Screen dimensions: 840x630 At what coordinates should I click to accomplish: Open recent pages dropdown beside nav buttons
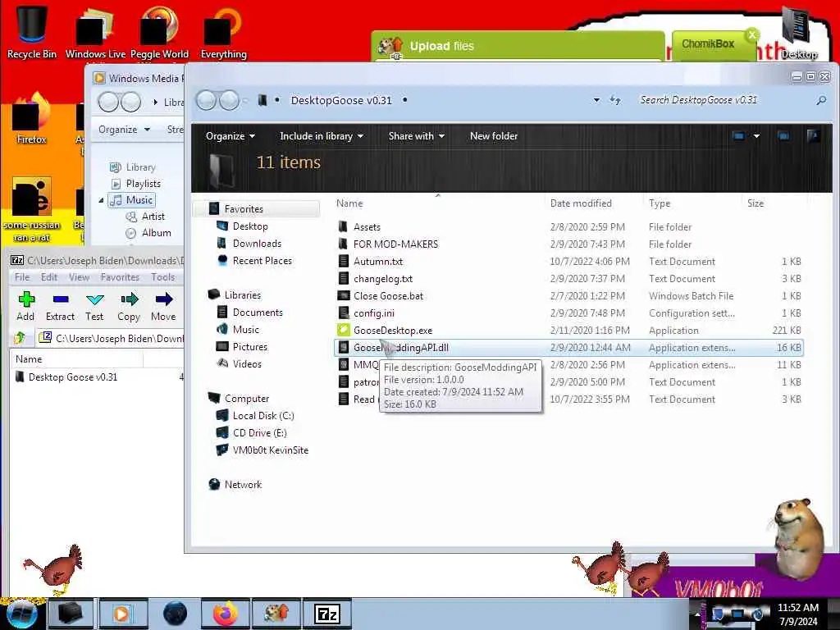tap(246, 100)
